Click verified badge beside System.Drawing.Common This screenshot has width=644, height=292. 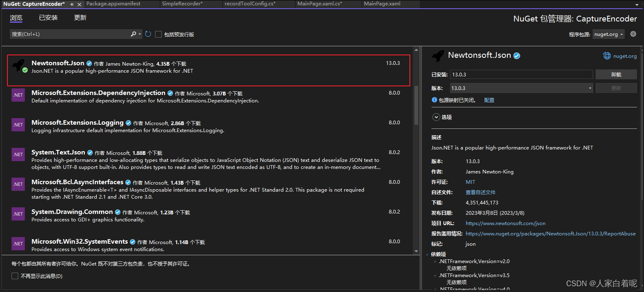pyautogui.click(x=117, y=212)
